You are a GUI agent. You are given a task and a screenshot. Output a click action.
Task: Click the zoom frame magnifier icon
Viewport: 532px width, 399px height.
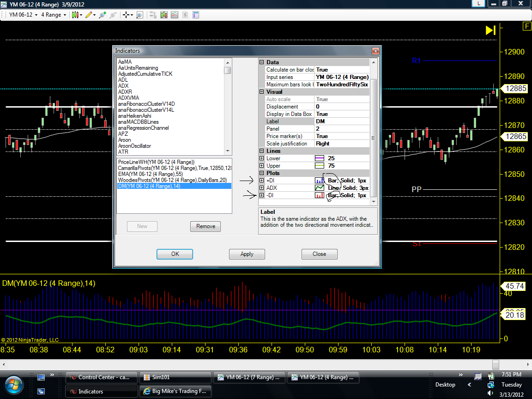pyautogui.click(x=139, y=15)
